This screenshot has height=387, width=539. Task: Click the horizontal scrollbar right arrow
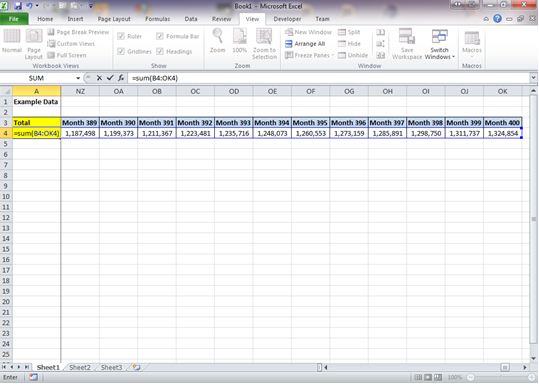(x=525, y=367)
